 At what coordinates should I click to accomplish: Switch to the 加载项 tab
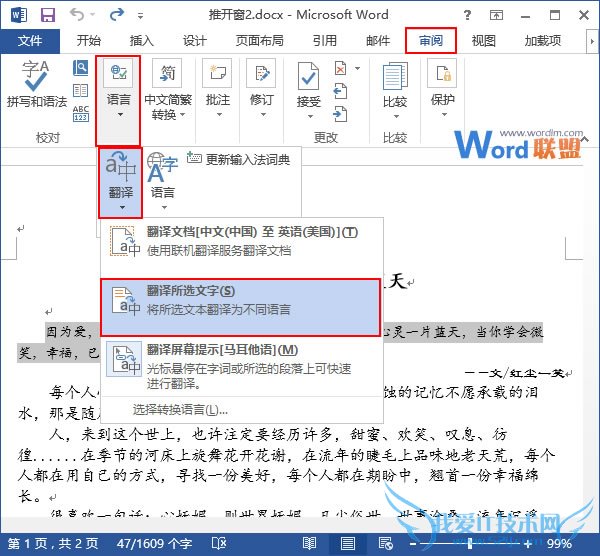click(543, 41)
